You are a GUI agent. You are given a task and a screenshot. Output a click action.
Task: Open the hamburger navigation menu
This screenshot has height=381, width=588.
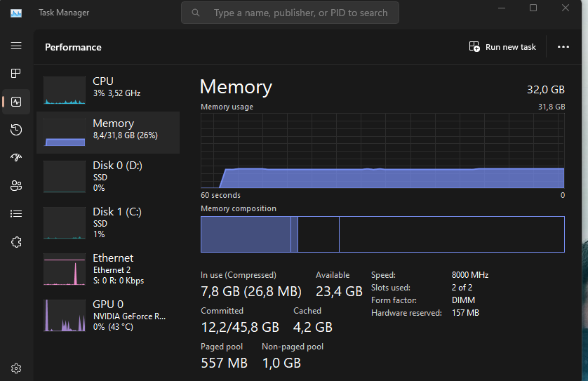(16, 46)
